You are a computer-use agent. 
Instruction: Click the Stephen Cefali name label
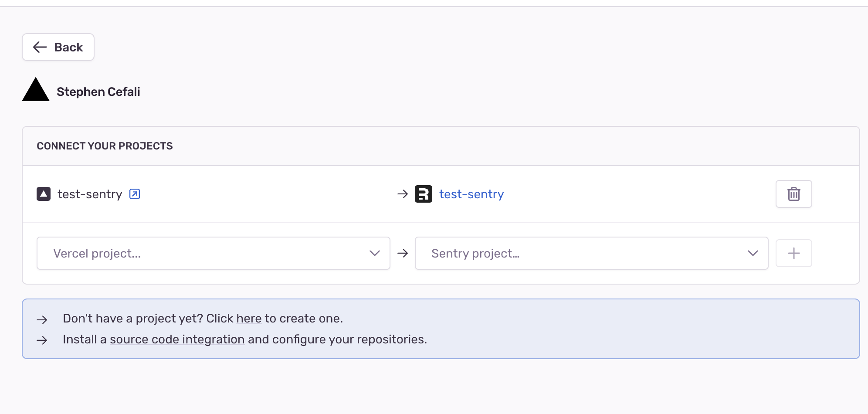click(x=98, y=92)
